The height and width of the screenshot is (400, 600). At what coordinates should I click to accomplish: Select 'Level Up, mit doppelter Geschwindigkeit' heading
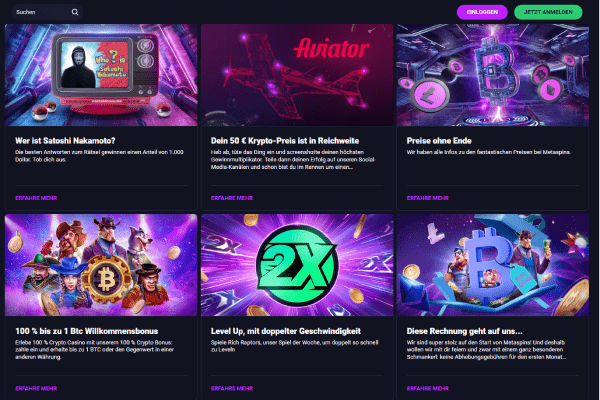(x=286, y=331)
